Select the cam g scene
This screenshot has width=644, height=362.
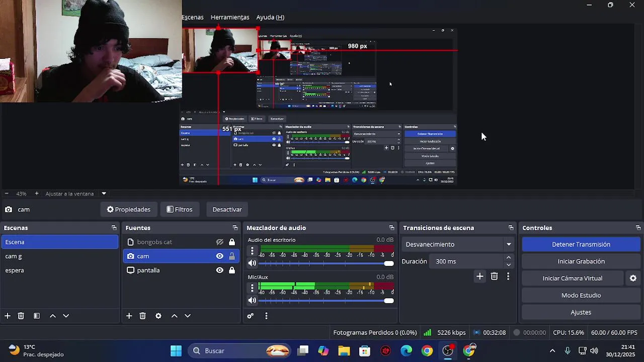[x=59, y=256]
